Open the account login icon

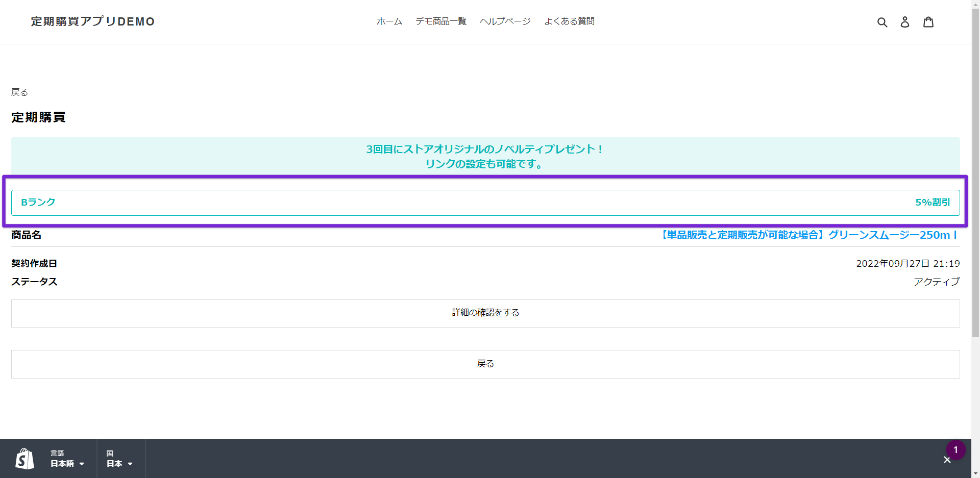[904, 22]
